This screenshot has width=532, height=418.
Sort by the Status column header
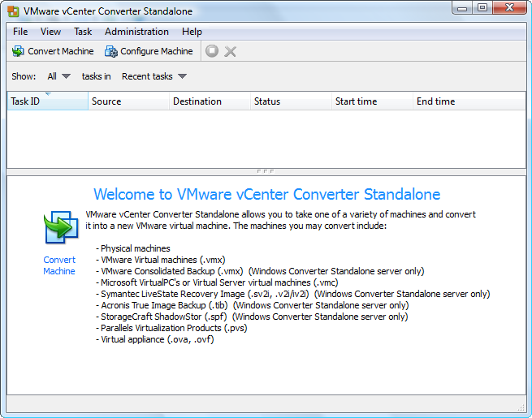(291, 101)
